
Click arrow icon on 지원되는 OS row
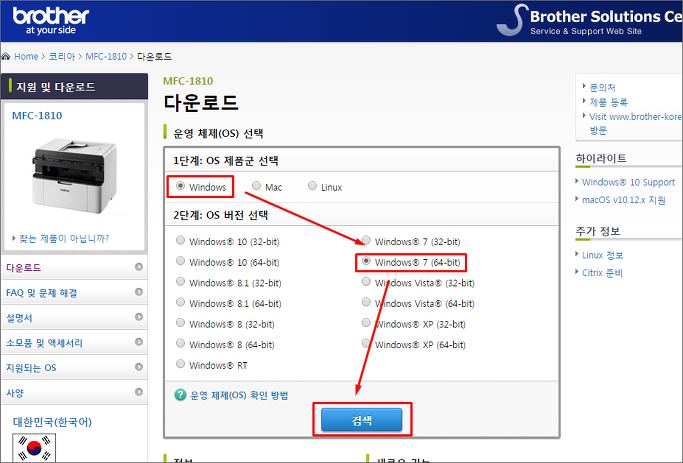pos(139,367)
